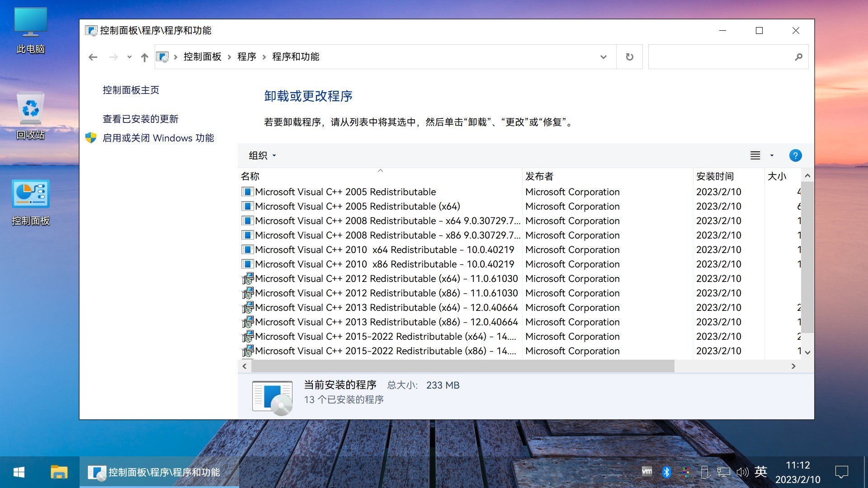Sort by the 发布者 column header

(539, 176)
